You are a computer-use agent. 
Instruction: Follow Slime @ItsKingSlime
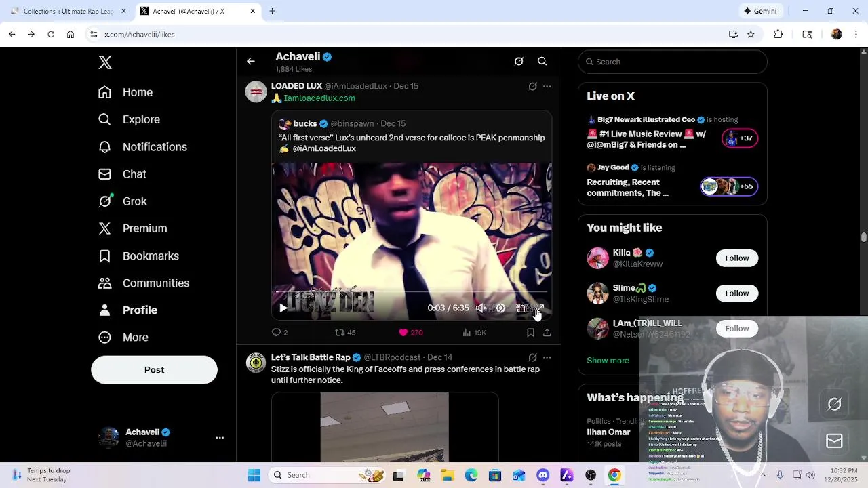(x=736, y=293)
